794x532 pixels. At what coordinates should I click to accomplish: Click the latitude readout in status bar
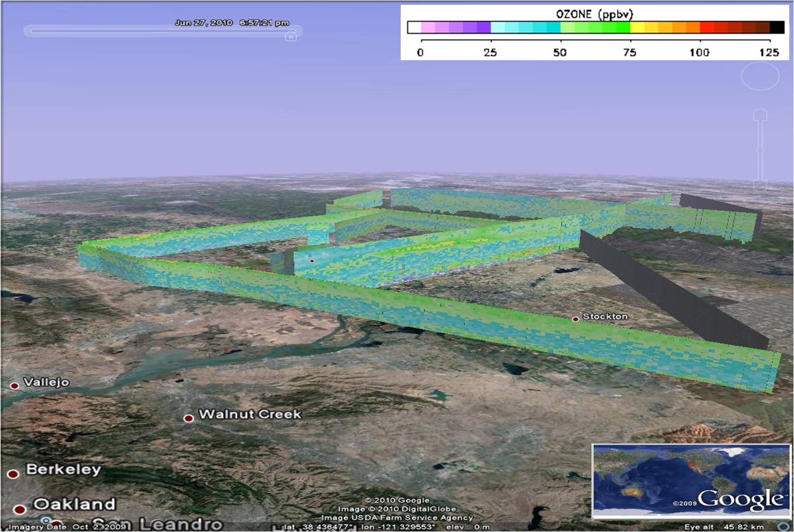[x=317, y=527]
